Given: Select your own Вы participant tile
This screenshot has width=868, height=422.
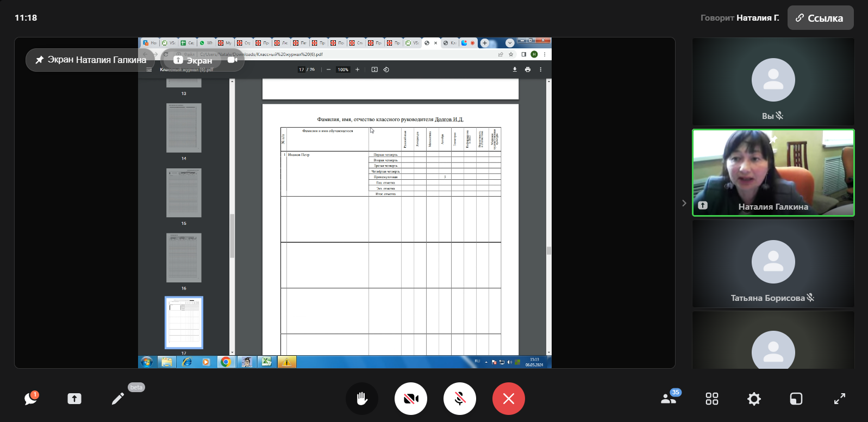Looking at the screenshot, I should (x=773, y=81).
